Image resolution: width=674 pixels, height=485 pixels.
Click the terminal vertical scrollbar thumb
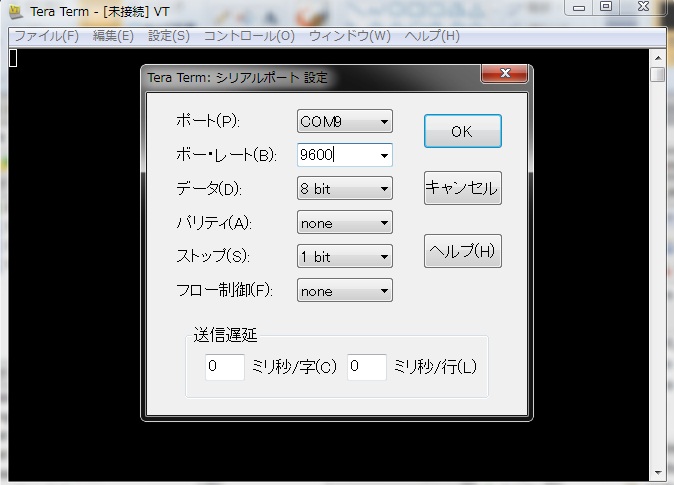658,74
